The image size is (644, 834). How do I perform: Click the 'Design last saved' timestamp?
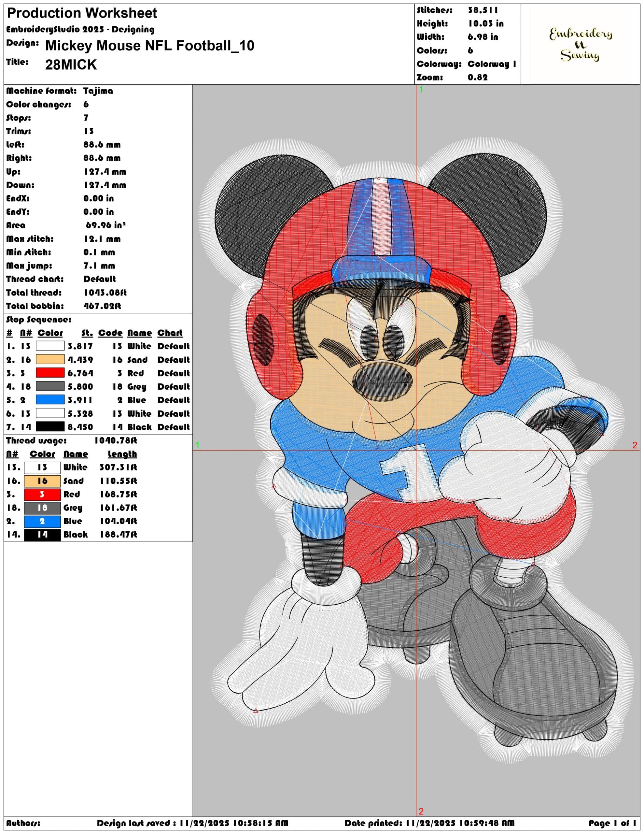pos(192,823)
